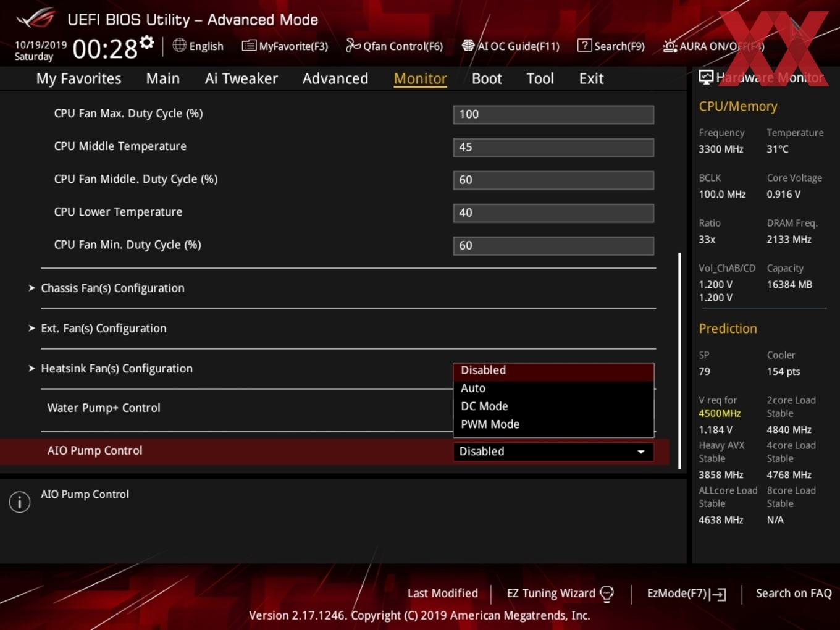Viewport: 840px width, 630px height.
Task: Choose DC Mode in the dropdown list
Action: pos(553,406)
